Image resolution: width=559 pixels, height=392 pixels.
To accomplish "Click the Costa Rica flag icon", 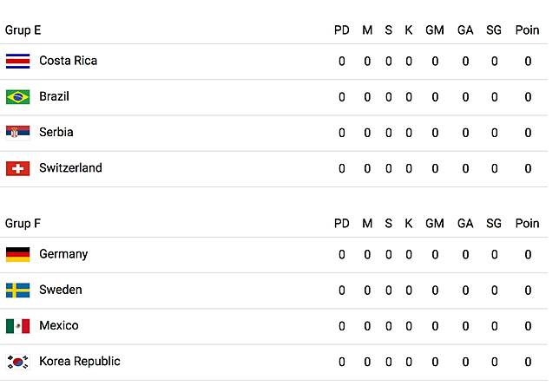I will tap(18, 62).
